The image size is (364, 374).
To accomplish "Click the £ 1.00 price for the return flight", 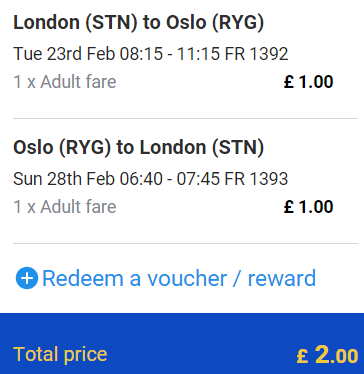I will click(308, 207).
